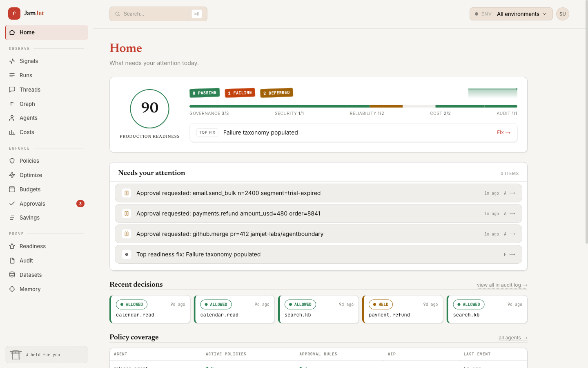Screen dimensions: 588x368
Task: Open the SU user avatar menu
Action: click(563, 14)
